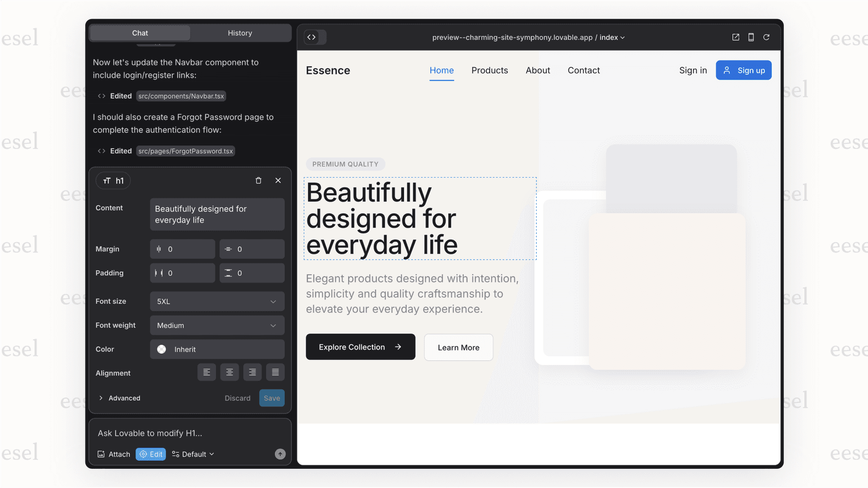Click the Sign up button
The image size is (868, 488).
tap(743, 70)
